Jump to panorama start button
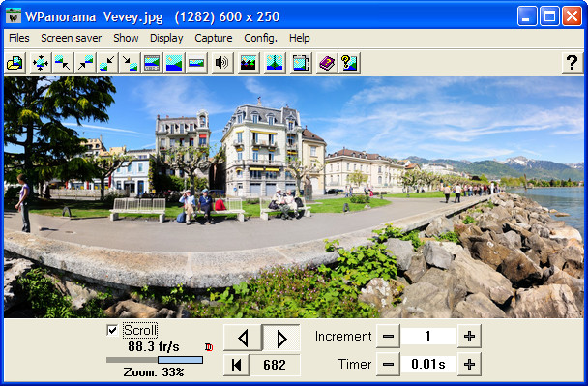The image size is (588, 386). [x=236, y=365]
